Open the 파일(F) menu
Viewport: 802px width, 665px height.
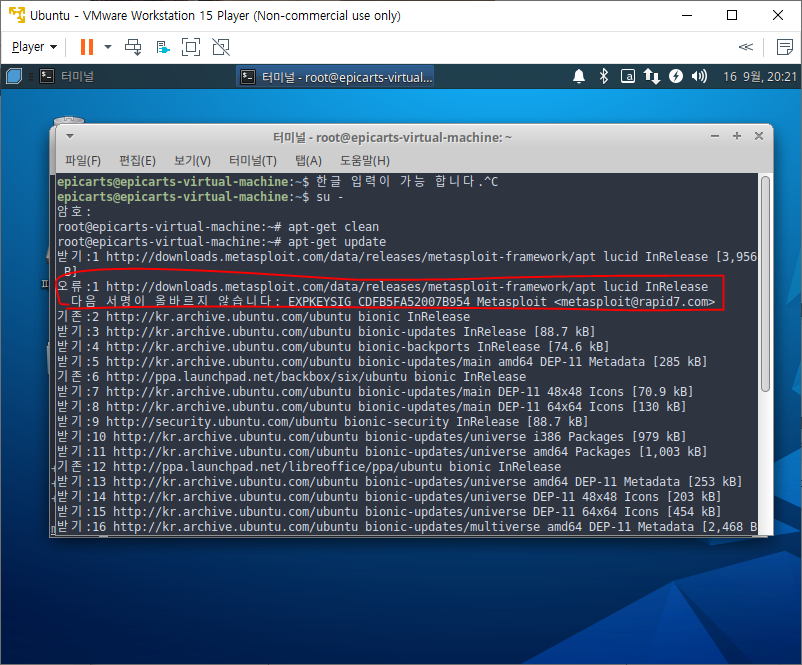pyautogui.click(x=83, y=161)
